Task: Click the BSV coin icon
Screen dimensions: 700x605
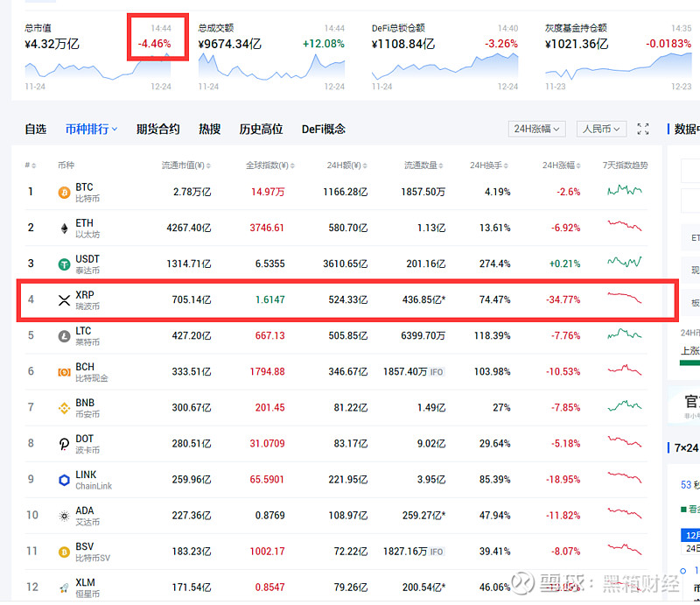Action: 64,552
